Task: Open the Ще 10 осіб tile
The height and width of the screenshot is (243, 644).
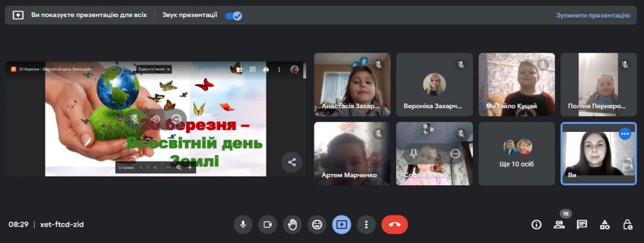Action: point(517,153)
